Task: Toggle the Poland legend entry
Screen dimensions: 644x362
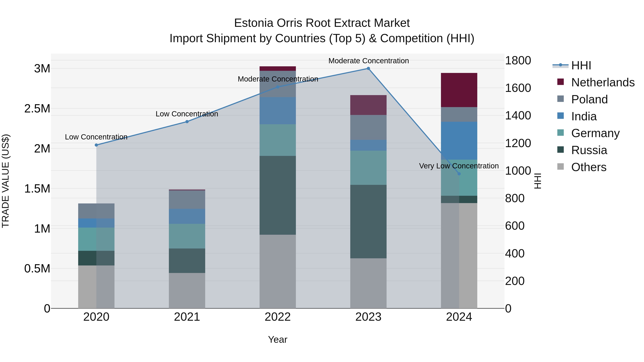Action: point(582,99)
